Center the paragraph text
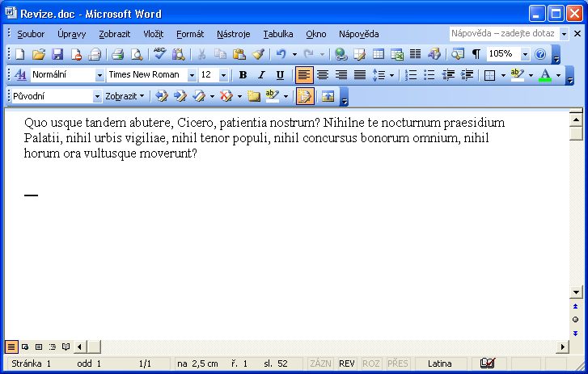Viewport: 588px width, 374px height. [x=323, y=75]
